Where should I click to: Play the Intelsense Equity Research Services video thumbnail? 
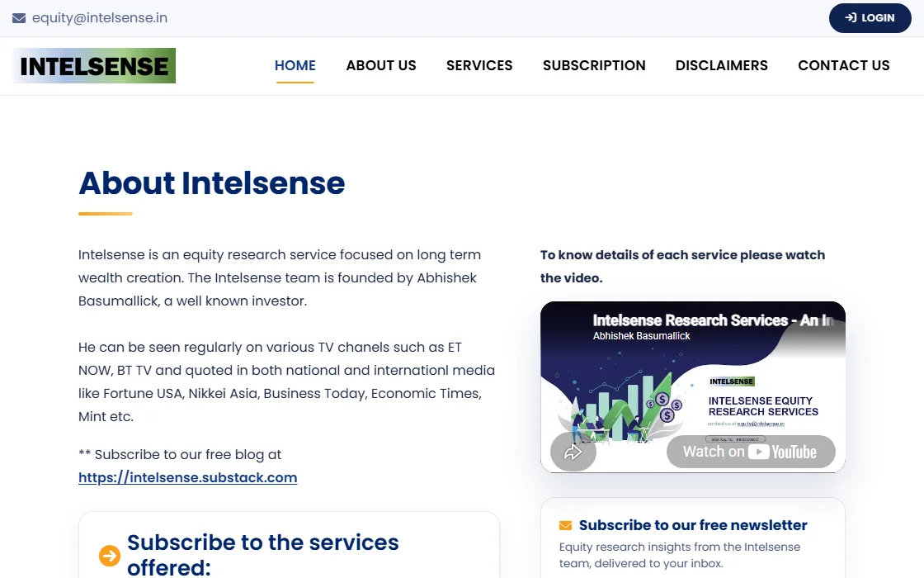(x=693, y=387)
